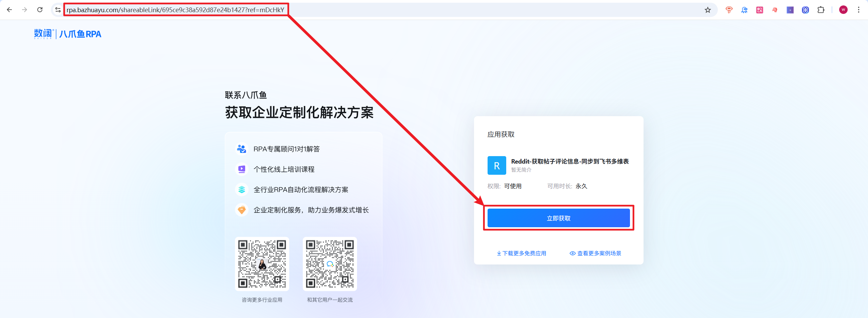The width and height of the screenshot is (868, 318).
Task: Click the 企业定制化服务 diamond icon
Action: [241, 210]
